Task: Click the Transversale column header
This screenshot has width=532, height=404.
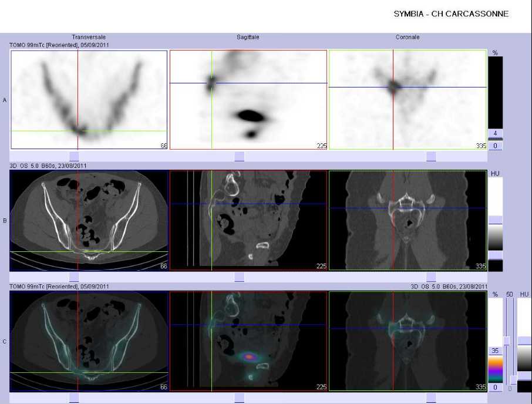Action: pyautogui.click(x=89, y=37)
